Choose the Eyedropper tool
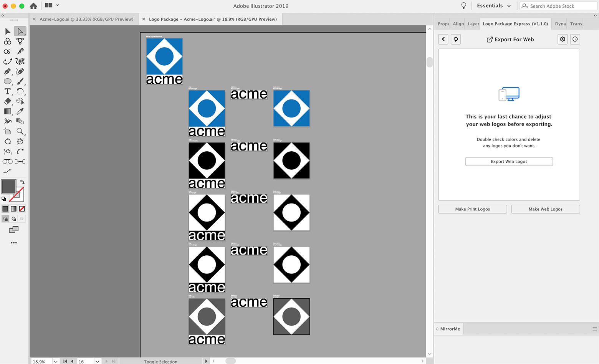Image resolution: width=599 pixels, height=364 pixels. point(20,111)
